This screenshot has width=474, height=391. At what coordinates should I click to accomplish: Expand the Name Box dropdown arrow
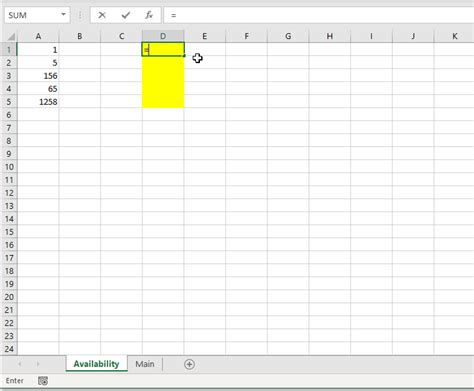pos(63,15)
